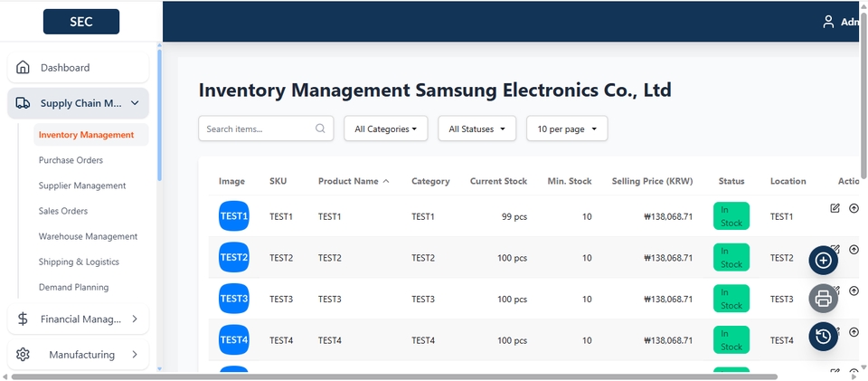
Task: Open history via floating clock button
Action: click(823, 337)
